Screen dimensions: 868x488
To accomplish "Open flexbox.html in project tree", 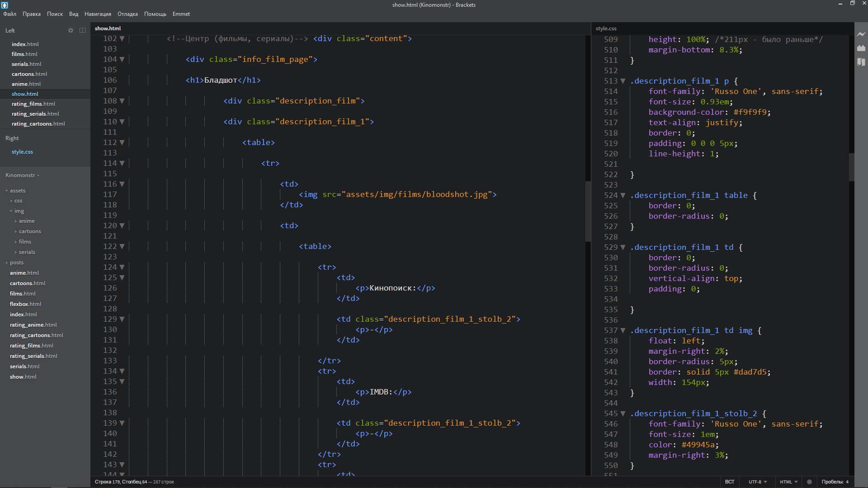I will [x=25, y=304].
